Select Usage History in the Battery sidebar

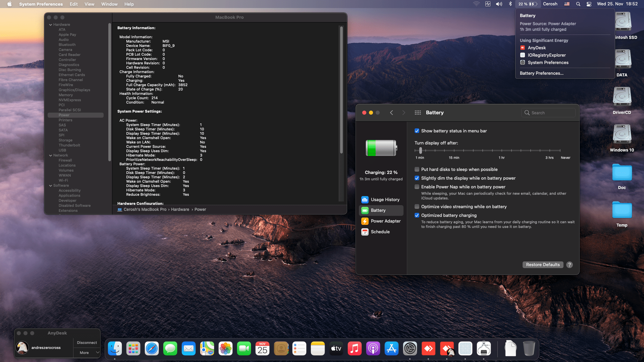(x=385, y=199)
